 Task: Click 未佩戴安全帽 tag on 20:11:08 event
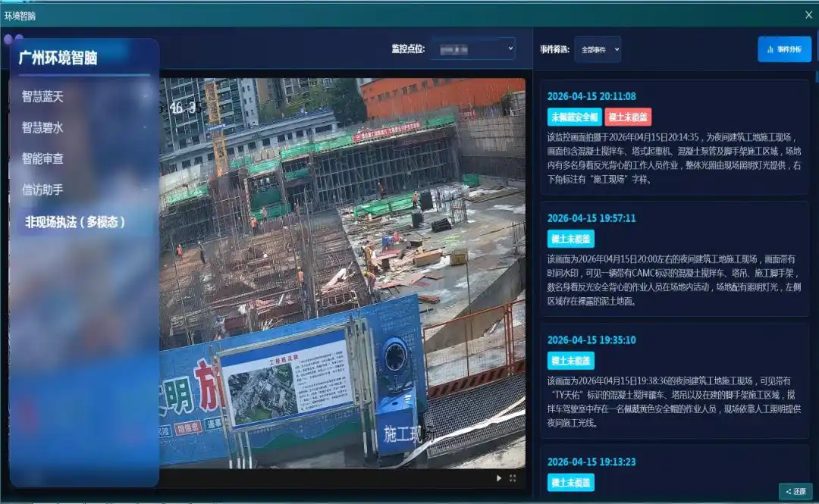574,117
